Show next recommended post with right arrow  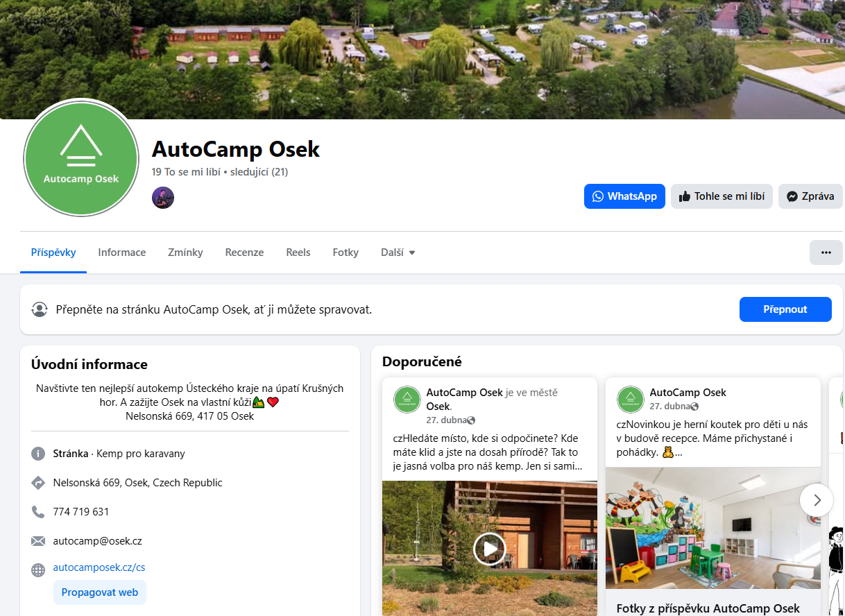pos(817,499)
